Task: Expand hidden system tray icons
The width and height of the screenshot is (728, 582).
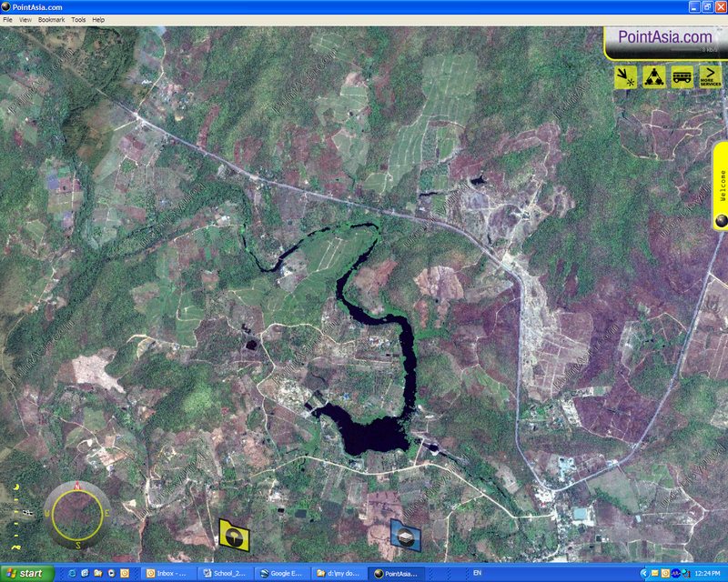Action: [644, 574]
